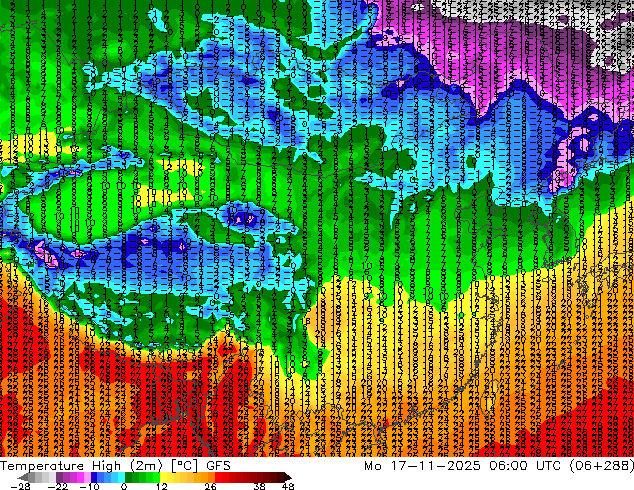Click the 'Mo 17-11-2025 06:00 UTC (06+288)' timestamp
This screenshot has width=634, height=490.
point(499,465)
